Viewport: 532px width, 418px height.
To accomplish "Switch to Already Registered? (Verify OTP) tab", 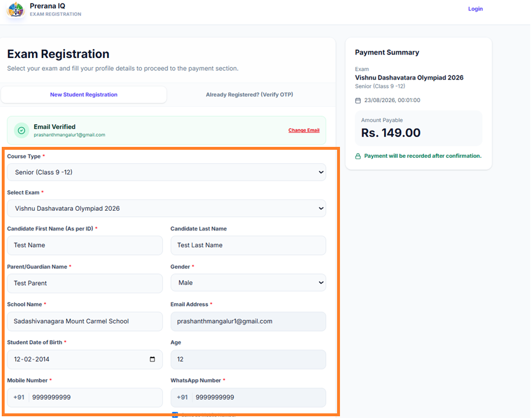I will pyautogui.click(x=249, y=95).
